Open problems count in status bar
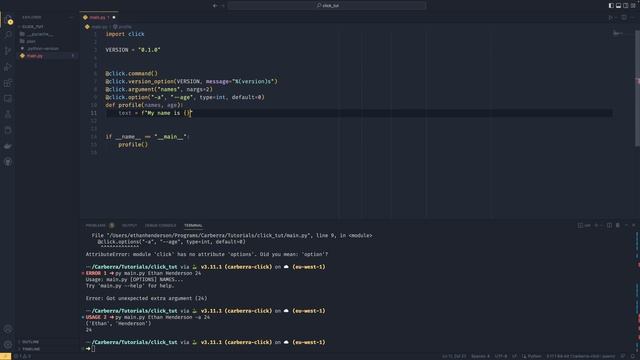This screenshot has height=360, width=640. point(22,356)
